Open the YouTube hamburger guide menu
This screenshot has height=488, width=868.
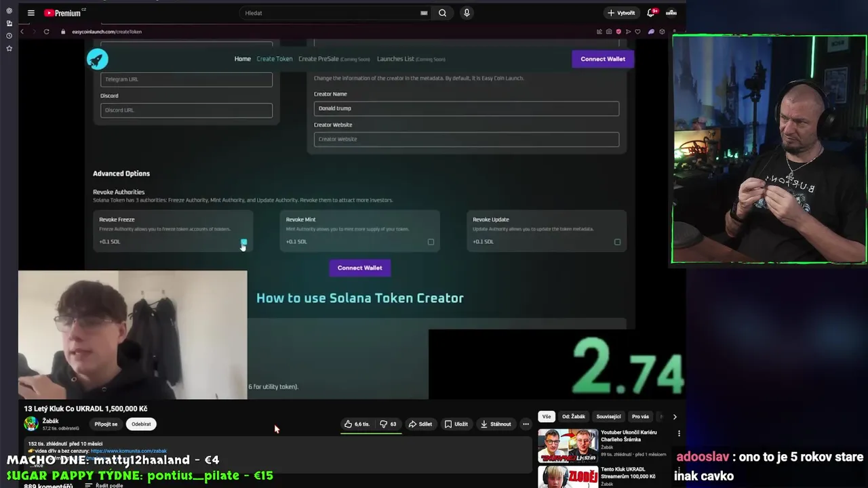(31, 13)
